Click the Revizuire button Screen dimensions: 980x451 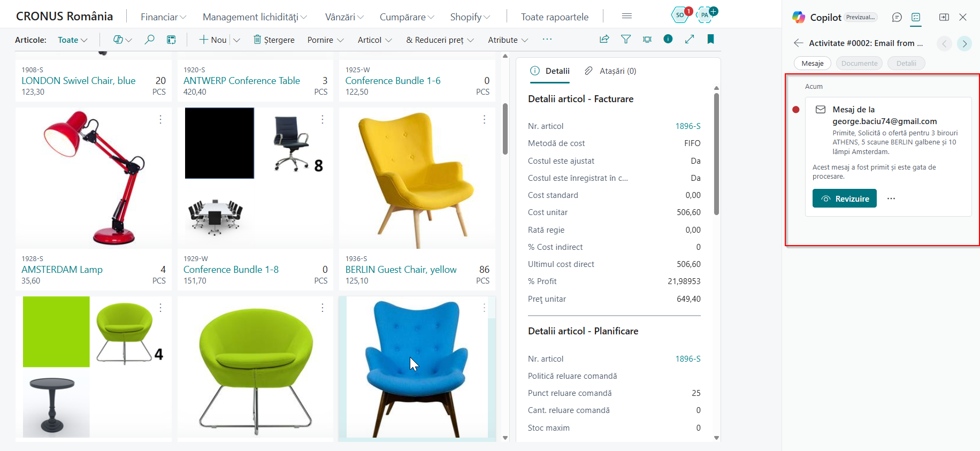(845, 198)
